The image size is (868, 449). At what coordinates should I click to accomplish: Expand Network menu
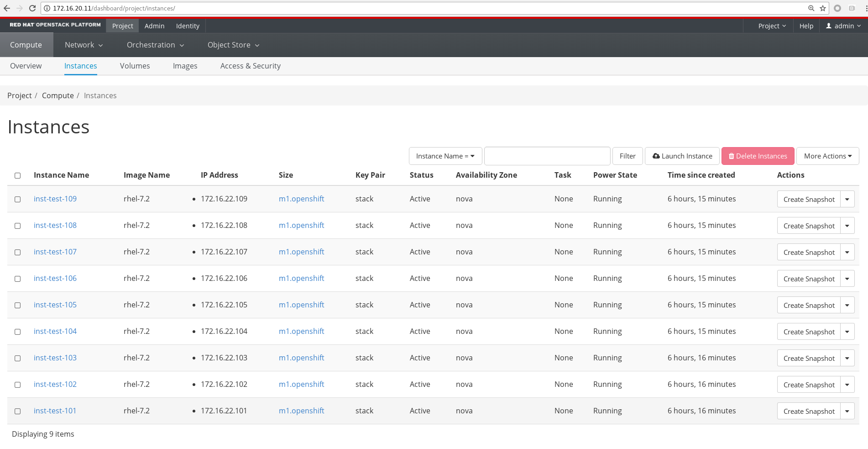pyautogui.click(x=84, y=45)
